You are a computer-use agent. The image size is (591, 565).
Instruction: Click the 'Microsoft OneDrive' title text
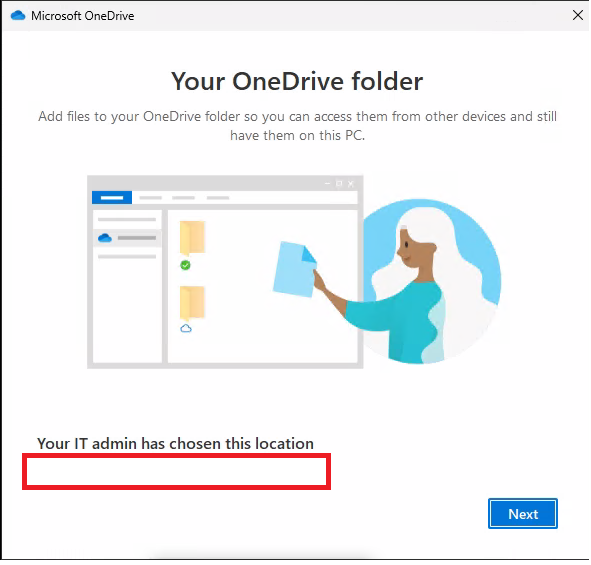click(83, 16)
